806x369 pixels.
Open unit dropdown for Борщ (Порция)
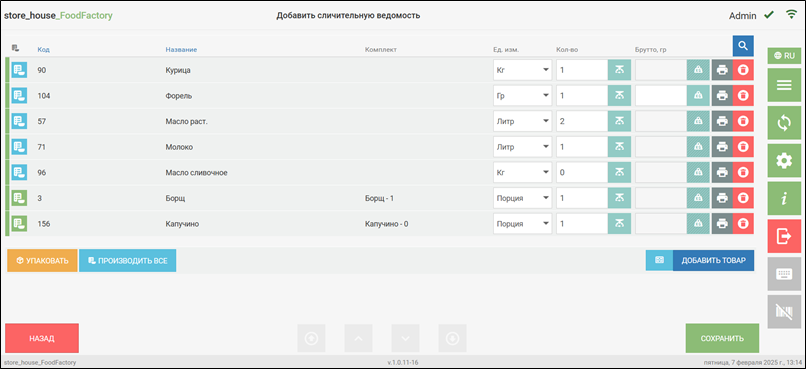pos(522,198)
